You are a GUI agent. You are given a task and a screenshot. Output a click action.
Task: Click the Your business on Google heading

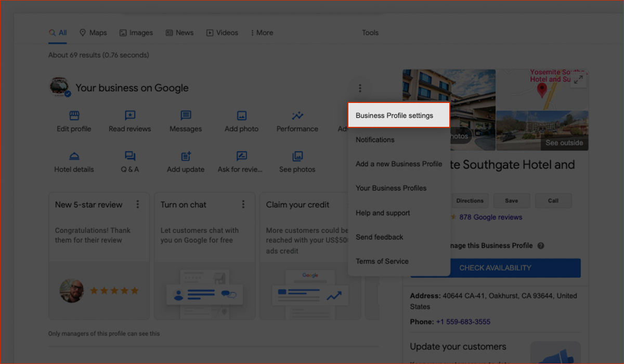[x=132, y=88]
